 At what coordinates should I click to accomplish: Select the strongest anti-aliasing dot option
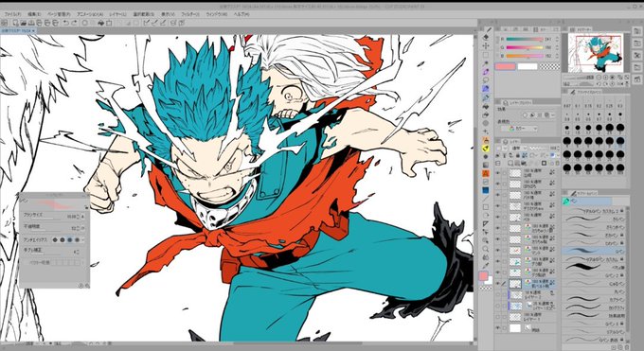click(x=77, y=239)
